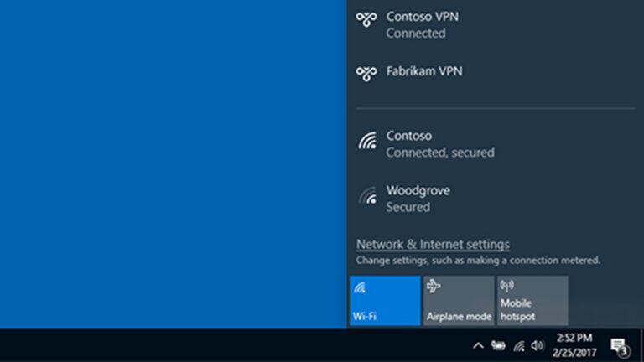The width and height of the screenshot is (644, 362).
Task: Select the Contoso VPN connection
Action: point(496,24)
